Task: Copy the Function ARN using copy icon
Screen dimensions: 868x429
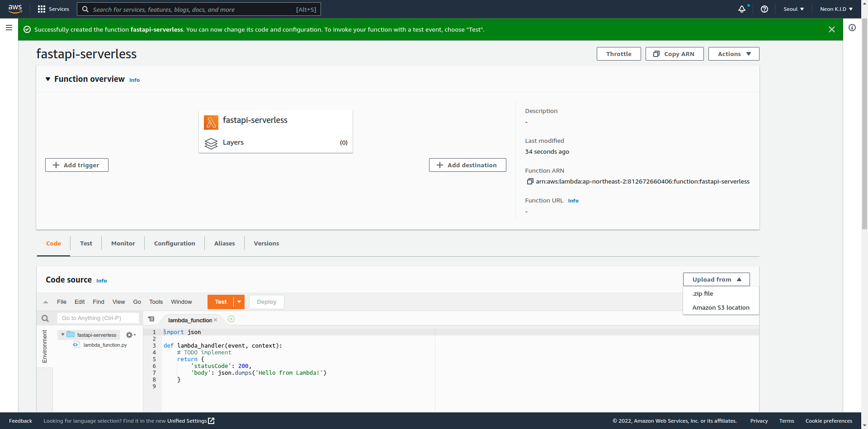Action: (530, 181)
